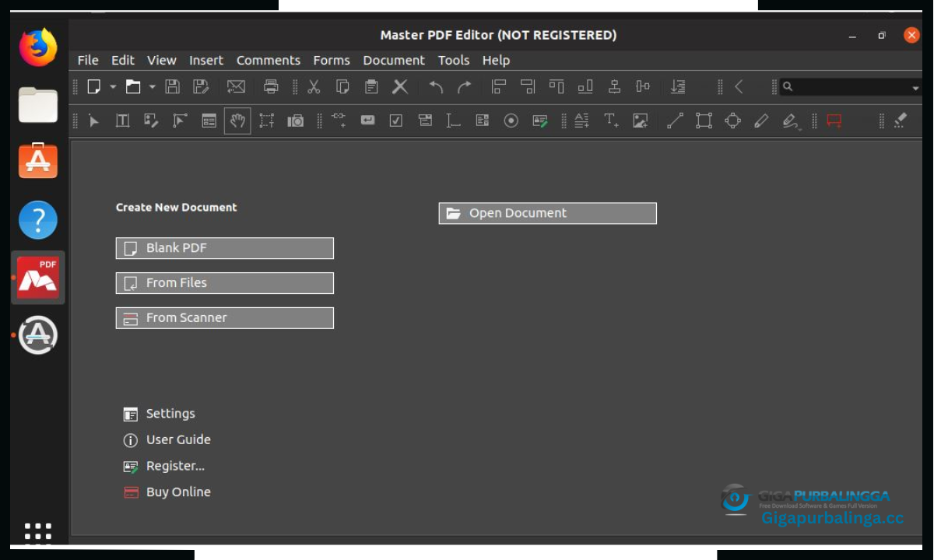Viewport: 934px width, 560px height.
Task: Click the Align left icon
Action: [x=499, y=86]
